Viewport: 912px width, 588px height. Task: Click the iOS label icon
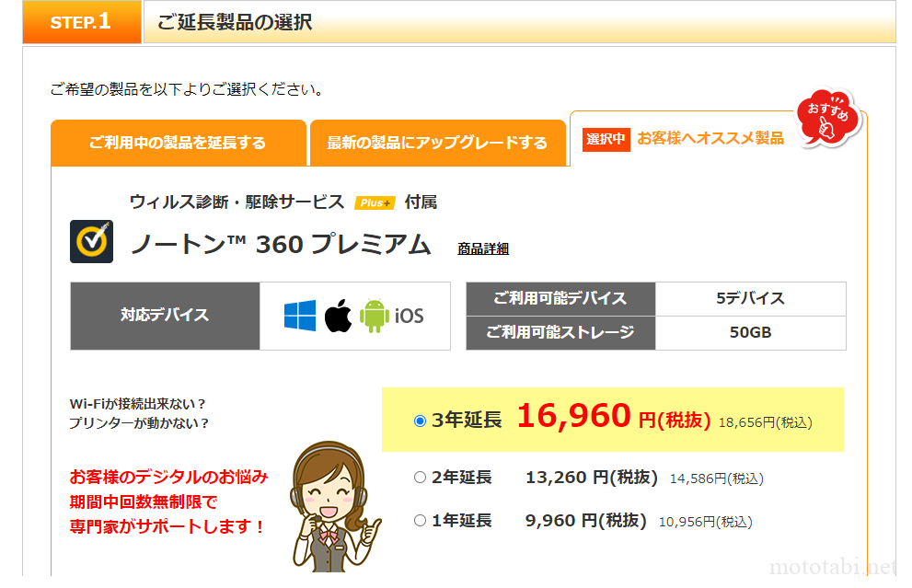(409, 316)
